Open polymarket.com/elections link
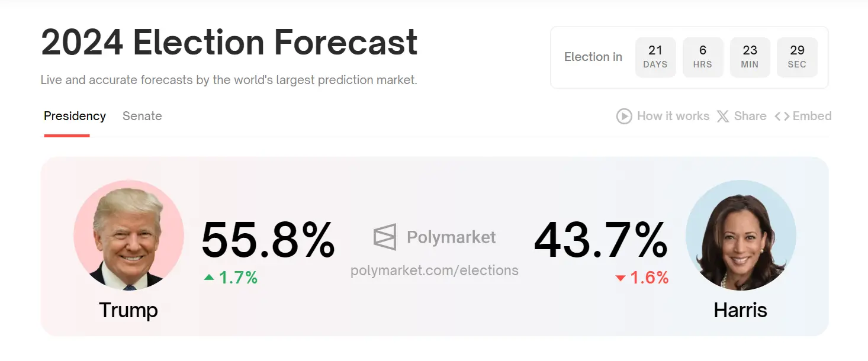The width and height of the screenshot is (868, 361). [435, 270]
